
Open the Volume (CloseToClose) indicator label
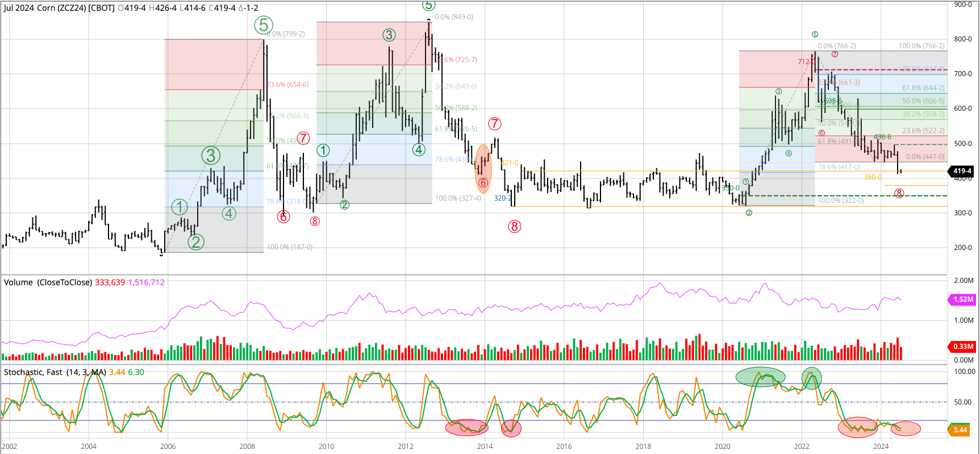48,282
